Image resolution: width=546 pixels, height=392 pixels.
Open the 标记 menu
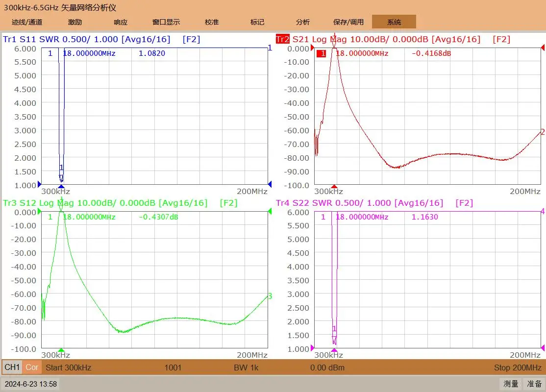click(257, 22)
